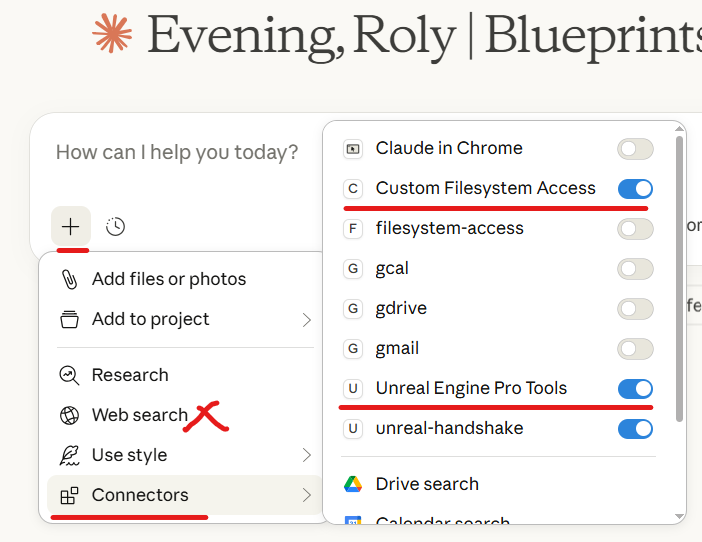Click the Web search globe icon

coord(69,415)
